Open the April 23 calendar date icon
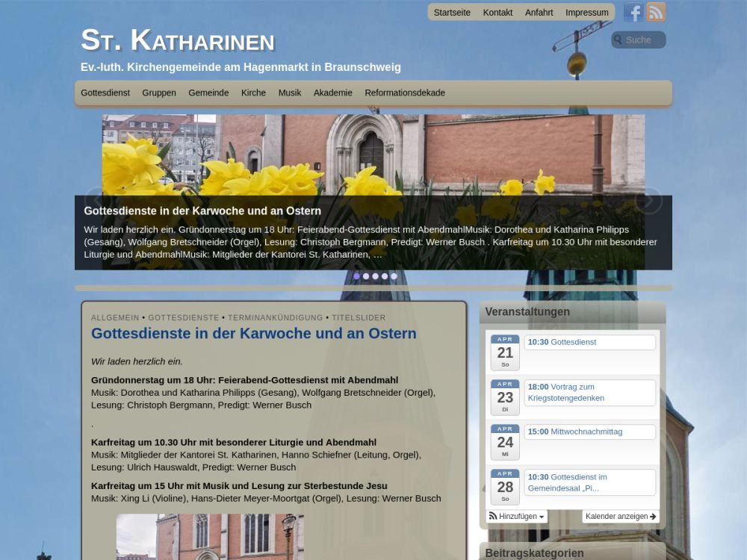Viewport: 747px width, 560px height. point(505,397)
